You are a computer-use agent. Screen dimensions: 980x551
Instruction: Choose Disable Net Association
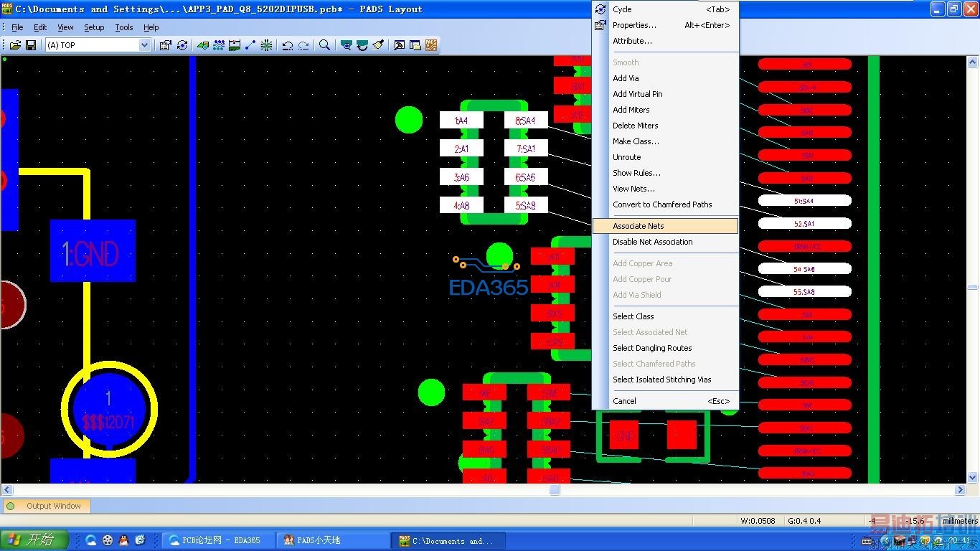[x=665, y=242]
